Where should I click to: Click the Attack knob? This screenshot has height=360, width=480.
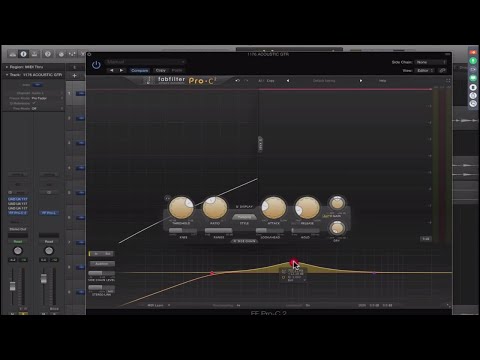273,208
